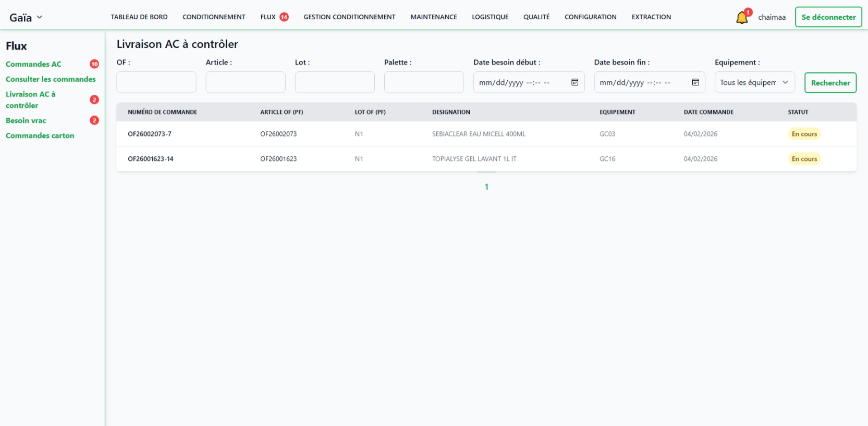The height and width of the screenshot is (426, 868).
Task: Open CONFIGURATION menu
Action: (x=591, y=17)
